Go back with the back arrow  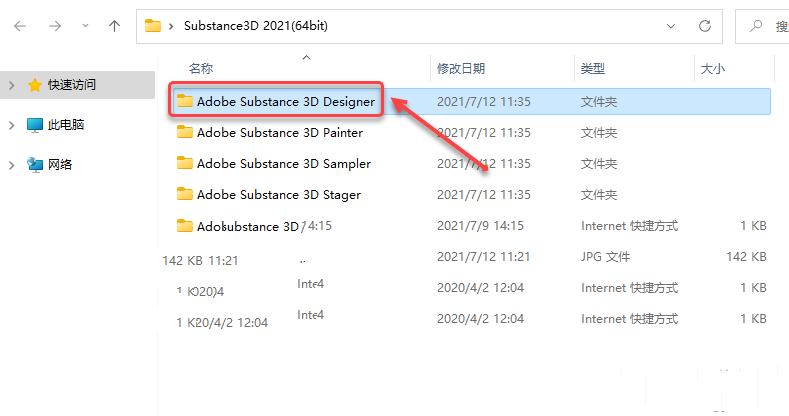[20, 26]
